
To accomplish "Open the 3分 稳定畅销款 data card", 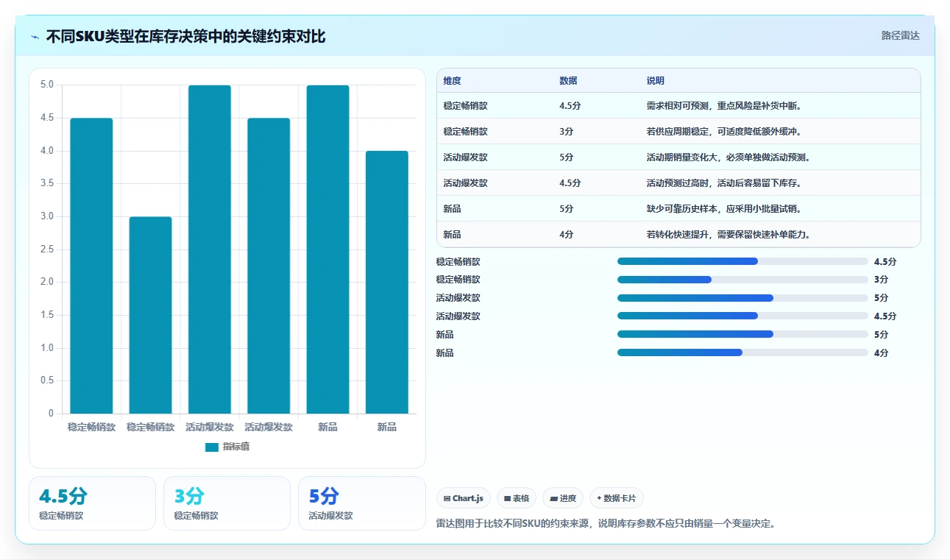I will point(227,503).
